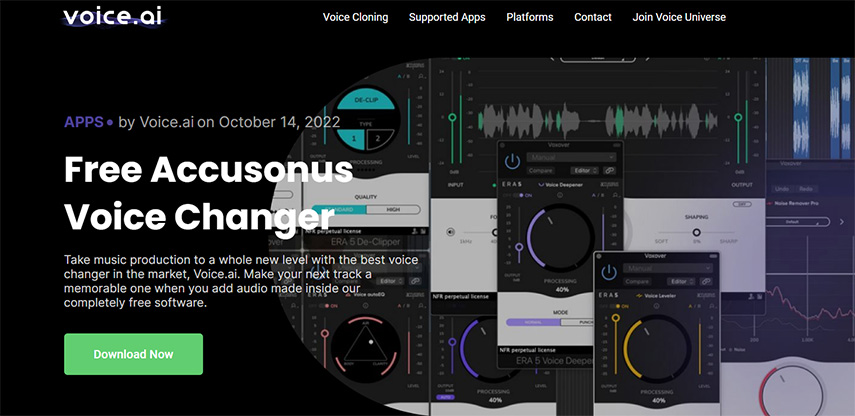Viewport: 855px width, 416px height.
Task: Click the yellow Voice Leveler processing knob
Action: click(658, 349)
